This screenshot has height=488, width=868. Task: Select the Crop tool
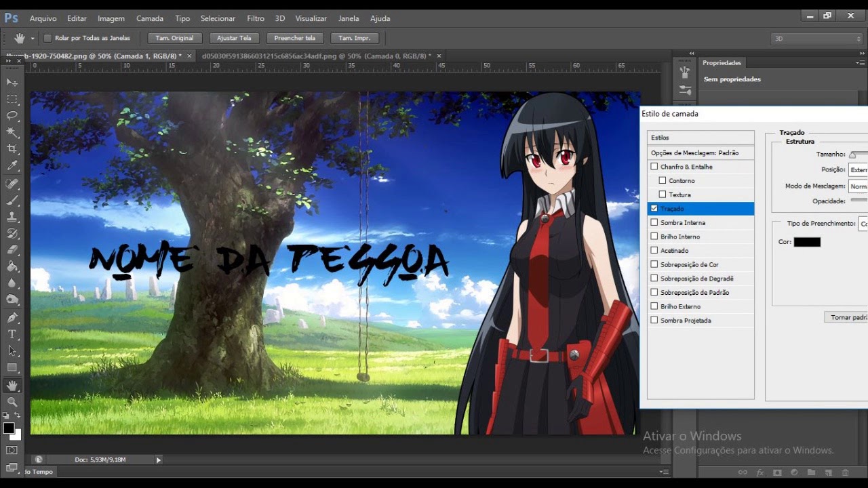point(12,149)
